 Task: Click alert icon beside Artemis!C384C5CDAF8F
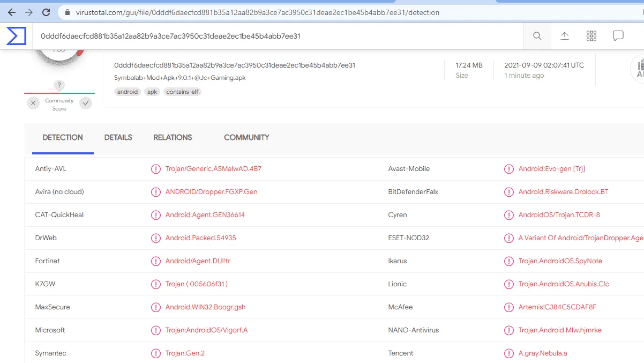coord(508,307)
